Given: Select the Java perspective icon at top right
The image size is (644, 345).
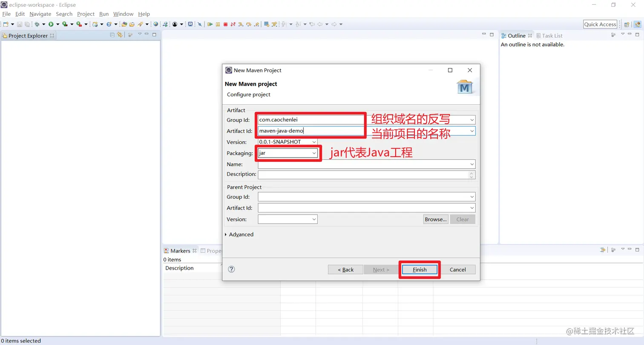Looking at the screenshot, I should click(x=637, y=24).
